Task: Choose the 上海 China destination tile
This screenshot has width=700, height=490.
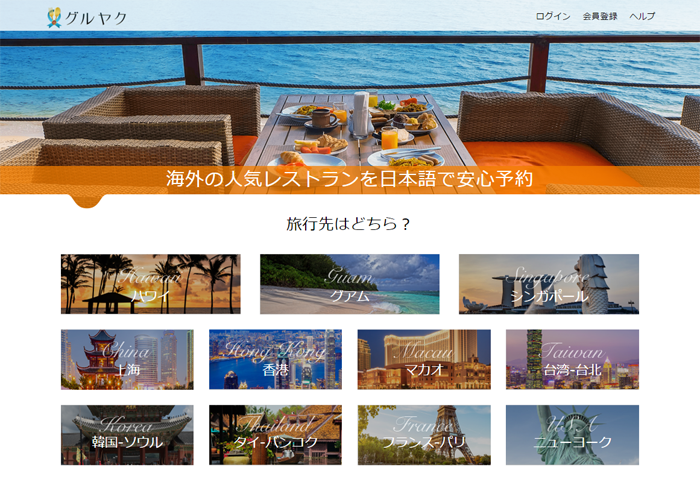Action: 127,359
